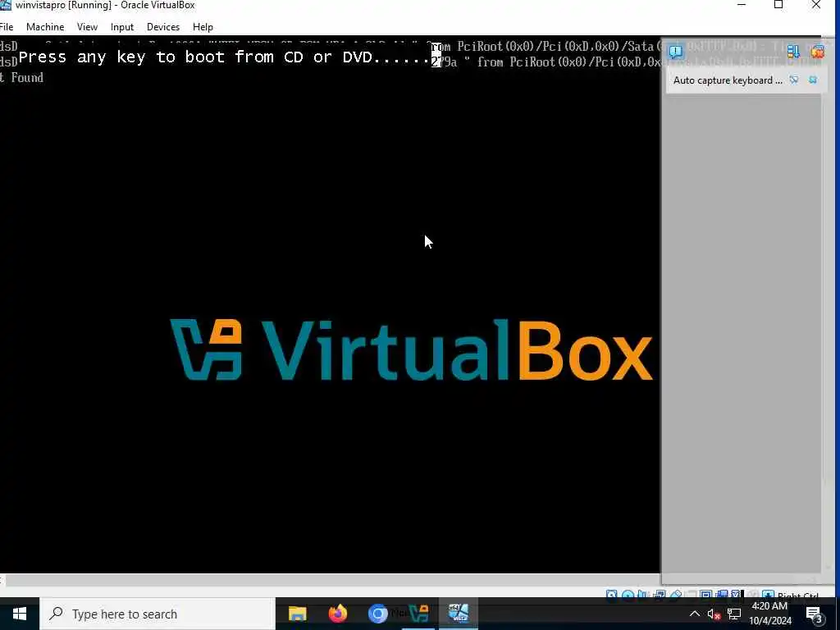Click the network status bar indicator
Viewport: 840px width, 630px height.
tap(659, 595)
